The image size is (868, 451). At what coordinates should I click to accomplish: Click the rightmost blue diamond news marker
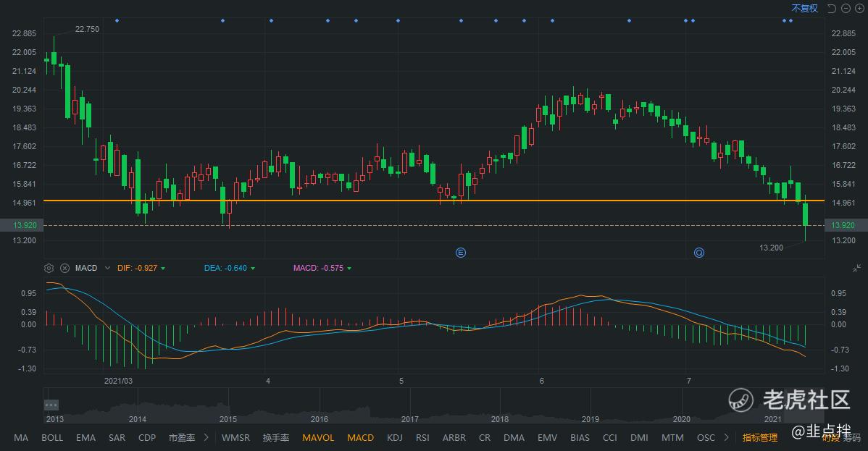pos(790,20)
